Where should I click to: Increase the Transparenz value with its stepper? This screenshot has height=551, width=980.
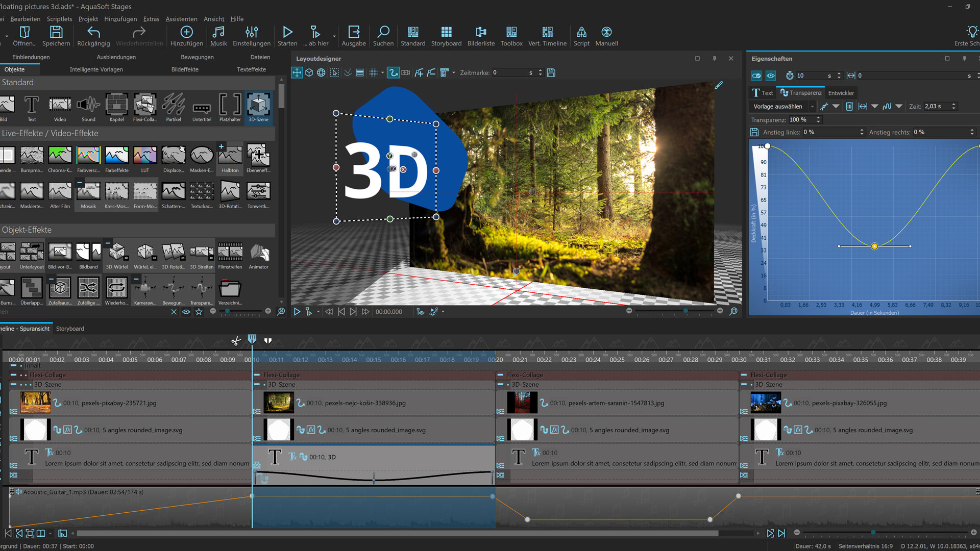tap(818, 117)
